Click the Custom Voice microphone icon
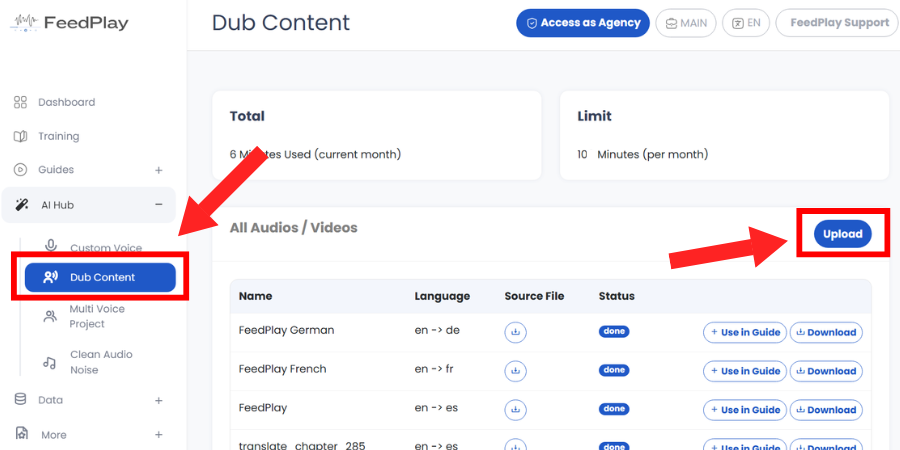The height and width of the screenshot is (450, 900). [x=51, y=246]
